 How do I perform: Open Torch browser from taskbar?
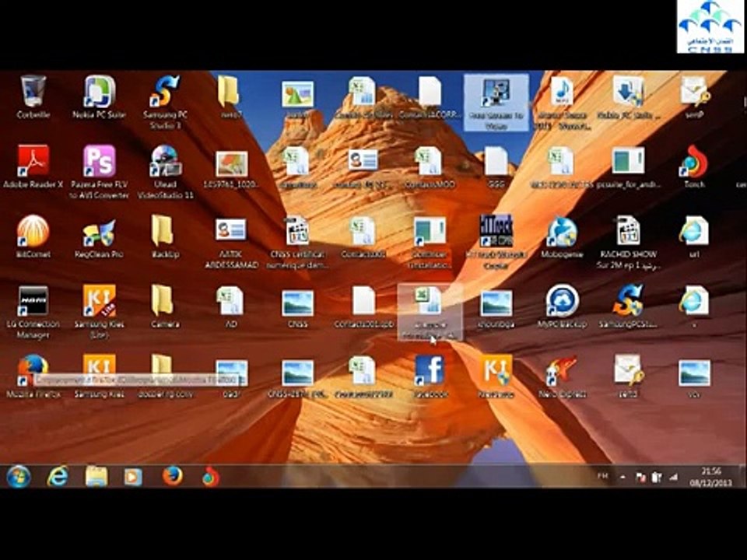[x=210, y=477]
